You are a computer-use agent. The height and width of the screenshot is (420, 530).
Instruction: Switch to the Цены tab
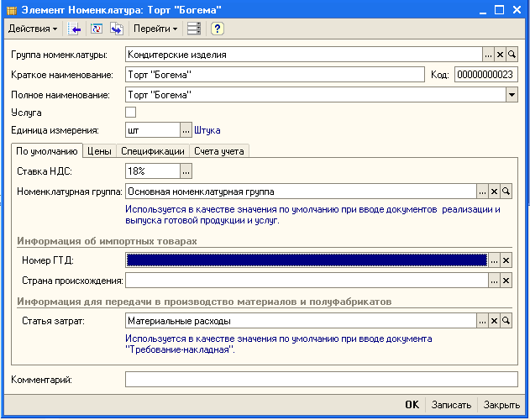[x=99, y=151]
